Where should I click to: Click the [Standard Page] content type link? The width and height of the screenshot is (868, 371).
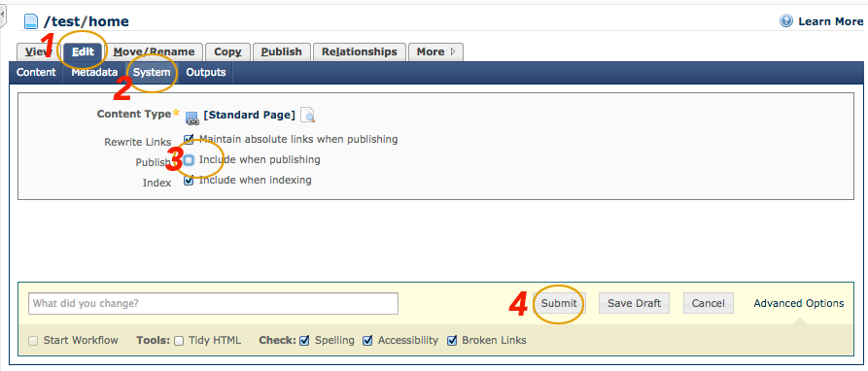pyautogui.click(x=250, y=115)
